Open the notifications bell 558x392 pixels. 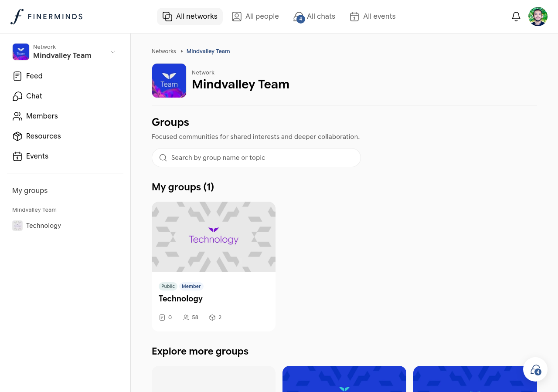(x=516, y=17)
